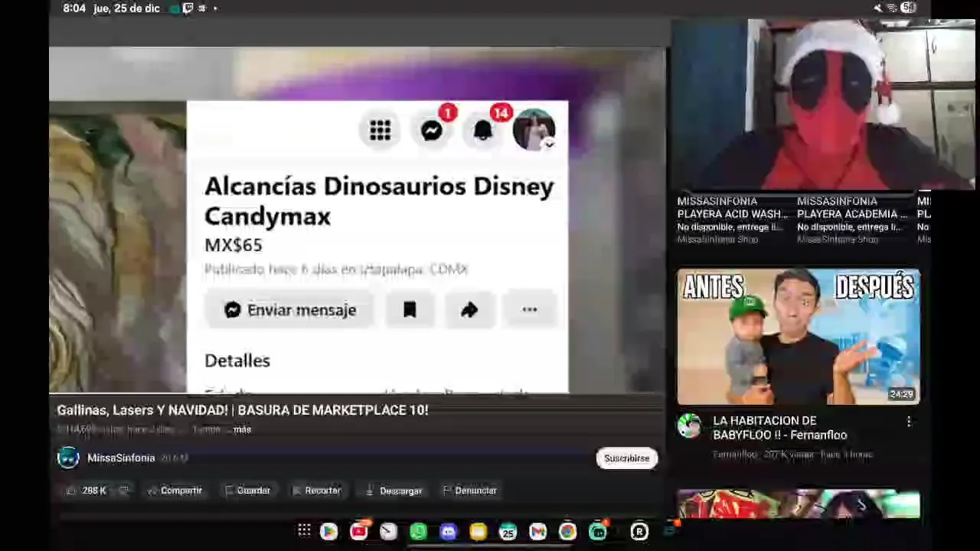This screenshot has width=980, height=551.
Task: Open the listing's three-dots more options
Action: 530,310
